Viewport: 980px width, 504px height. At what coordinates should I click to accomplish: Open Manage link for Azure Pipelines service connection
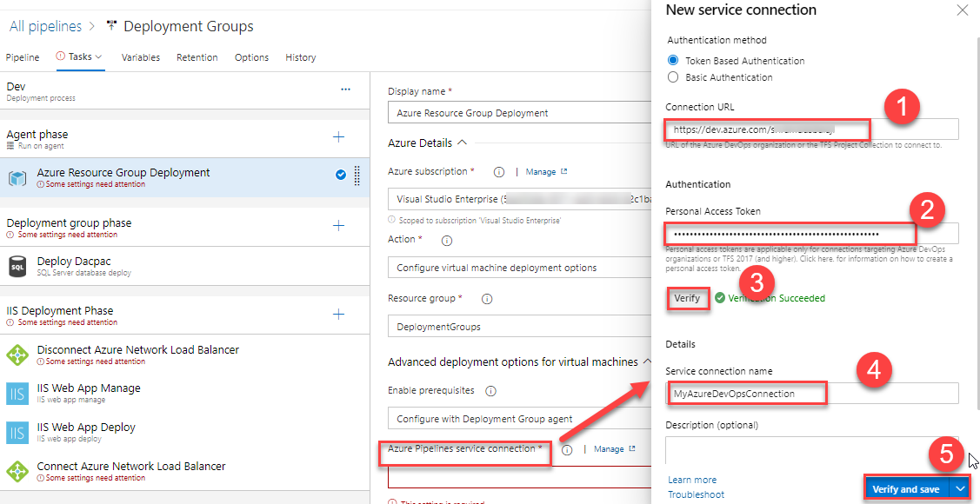pos(615,449)
